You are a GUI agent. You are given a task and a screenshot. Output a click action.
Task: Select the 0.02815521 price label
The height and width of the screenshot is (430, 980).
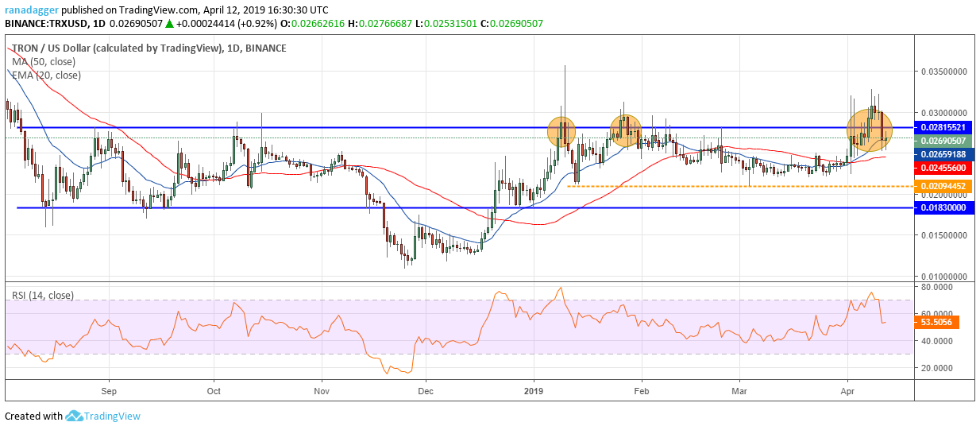tap(943, 127)
